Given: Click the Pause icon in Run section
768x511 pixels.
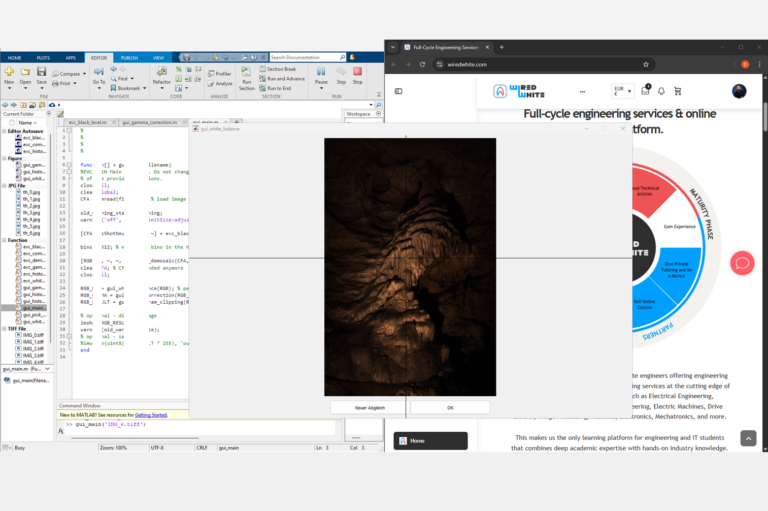Looking at the screenshot, I should pyautogui.click(x=321, y=75).
